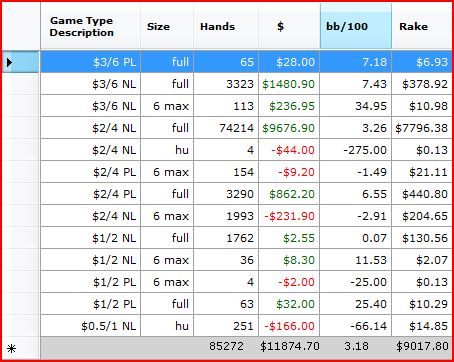Select the 36 hands cell

[x=226, y=260]
